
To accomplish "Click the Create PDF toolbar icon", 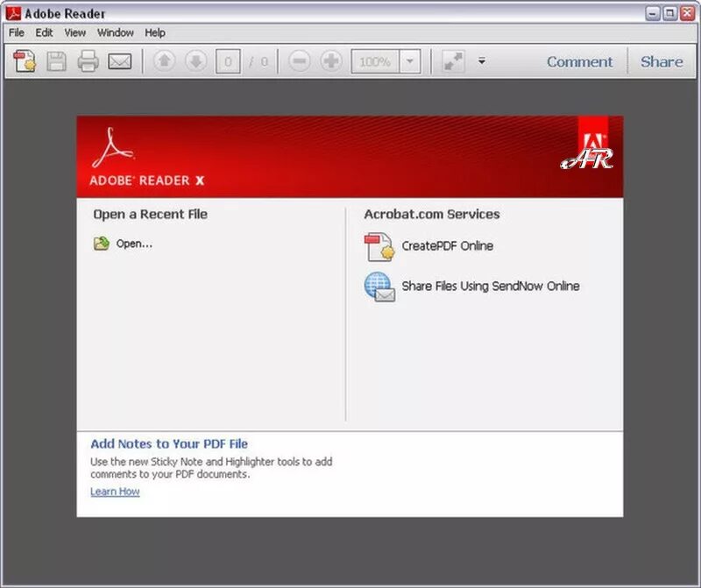I will click(25, 60).
